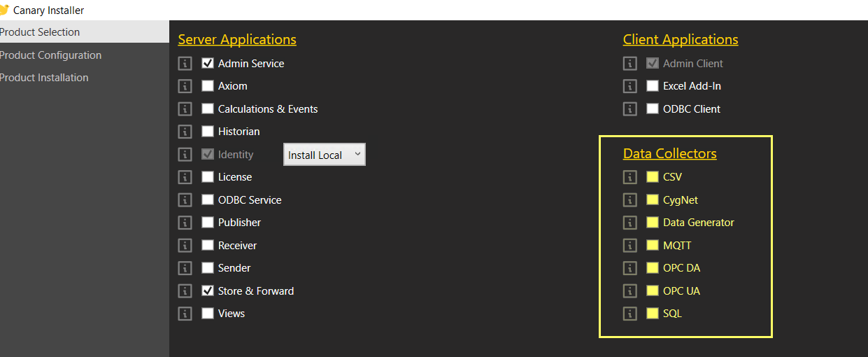Viewport: 868px width, 357px height.
Task: Click the Canary Installer title text
Action: coord(49,10)
